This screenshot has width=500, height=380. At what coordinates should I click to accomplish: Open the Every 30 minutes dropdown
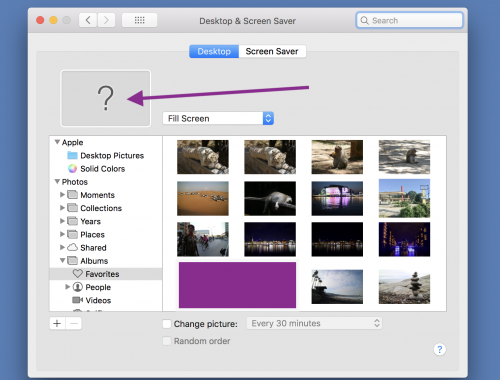[314, 323]
